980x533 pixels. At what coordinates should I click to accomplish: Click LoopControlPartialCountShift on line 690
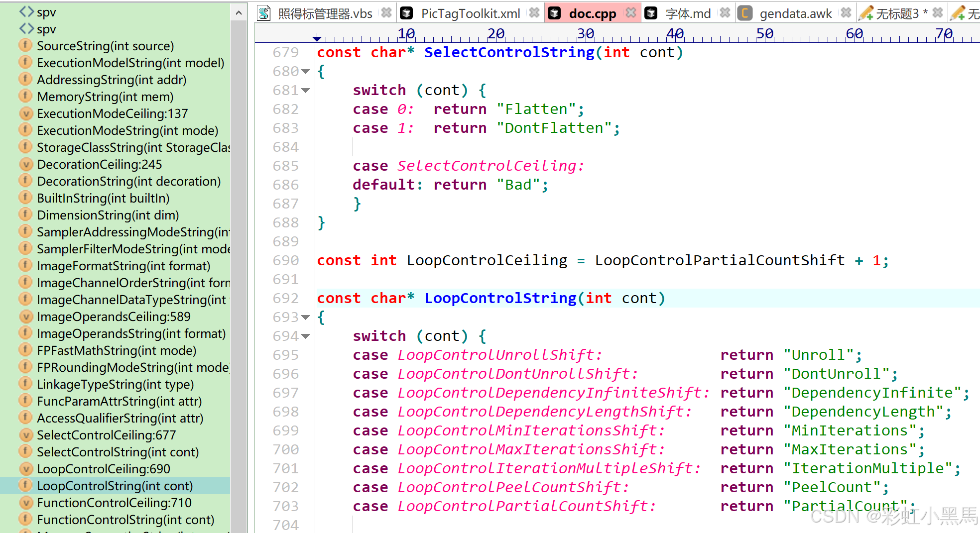pyautogui.click(x=720, y=260)
